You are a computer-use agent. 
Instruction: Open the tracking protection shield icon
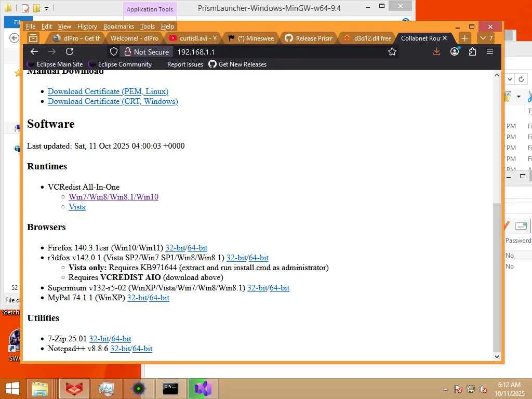pos(114,51)
